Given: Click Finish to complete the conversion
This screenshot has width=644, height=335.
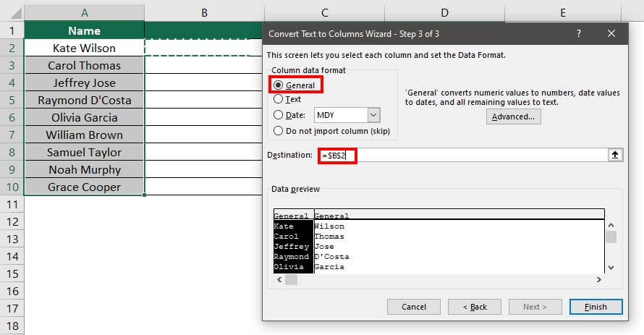Looking at the screenshot, I should (x=596, y=307).
